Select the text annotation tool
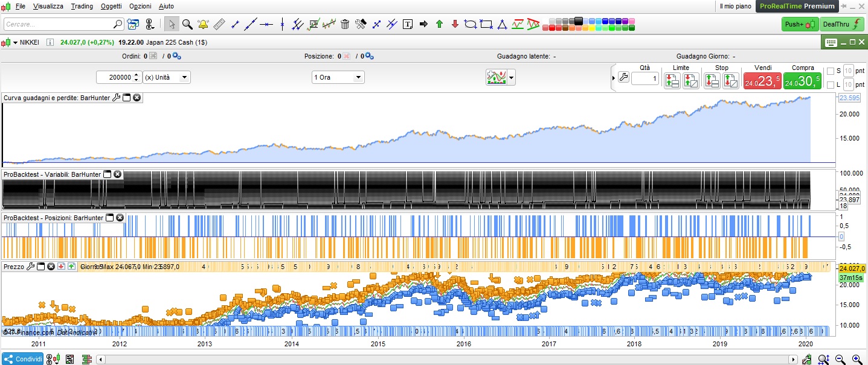 (408, 24)
